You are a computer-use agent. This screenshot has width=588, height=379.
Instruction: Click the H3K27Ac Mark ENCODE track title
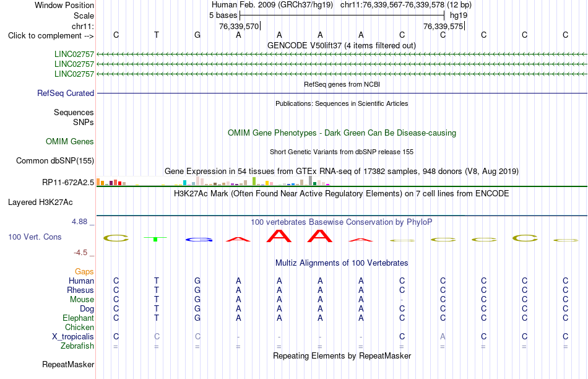pos(342,194)
